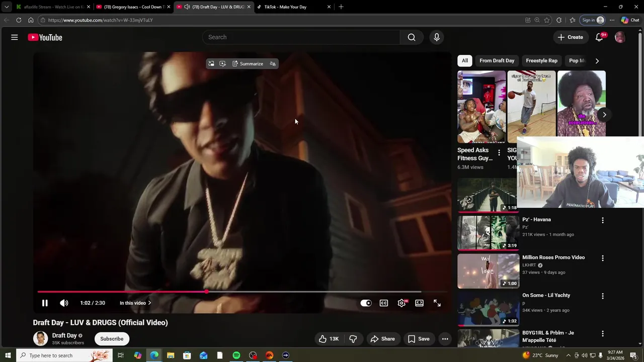
Task: Open the 3:19 Pz' Havana thumbnail
Action: (x=488, y=233)
